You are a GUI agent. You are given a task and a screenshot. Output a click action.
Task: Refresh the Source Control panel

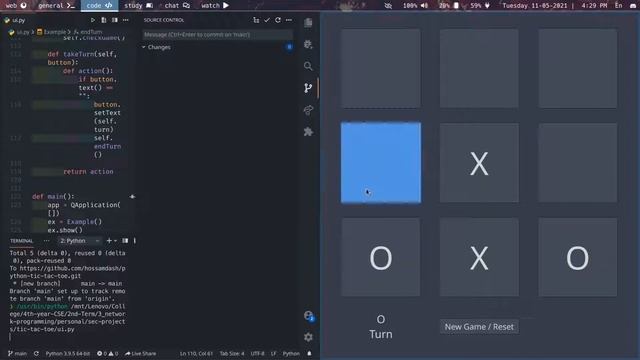[x=278, y=20]
